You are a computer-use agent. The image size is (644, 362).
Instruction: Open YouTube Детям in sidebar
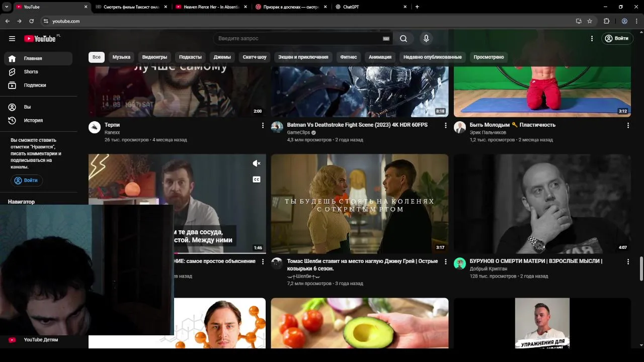(x=38, y=340)
